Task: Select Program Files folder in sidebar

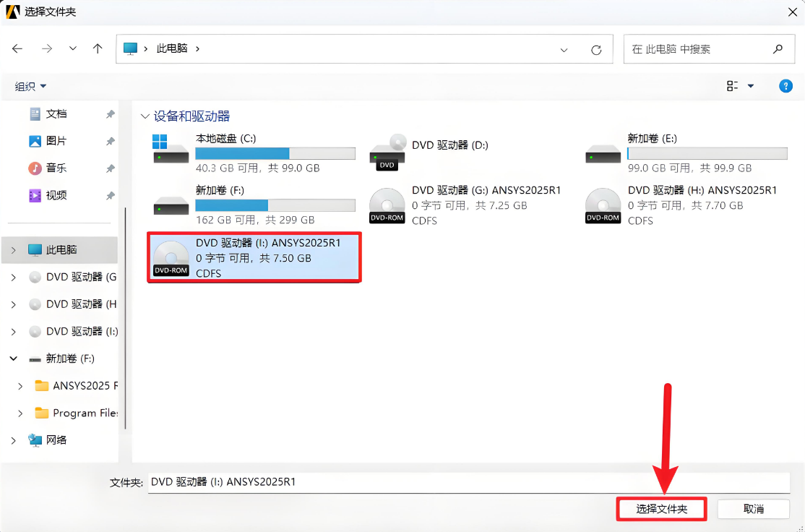Action: pos(77,413)
